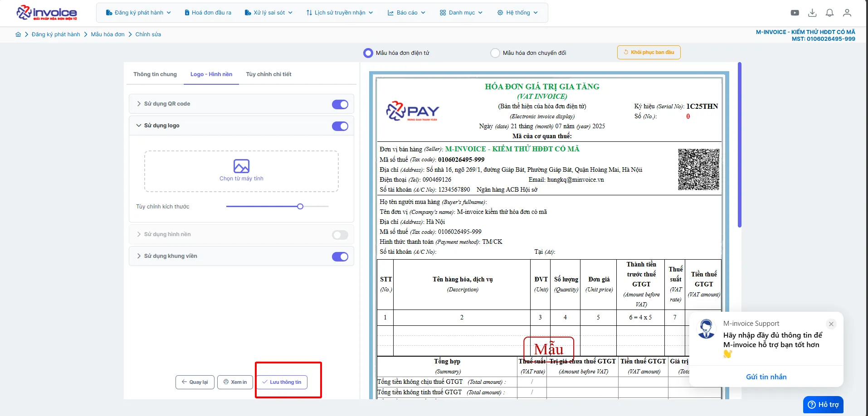Click Khôi phục ban đầu button

click(x=649, y=52)
